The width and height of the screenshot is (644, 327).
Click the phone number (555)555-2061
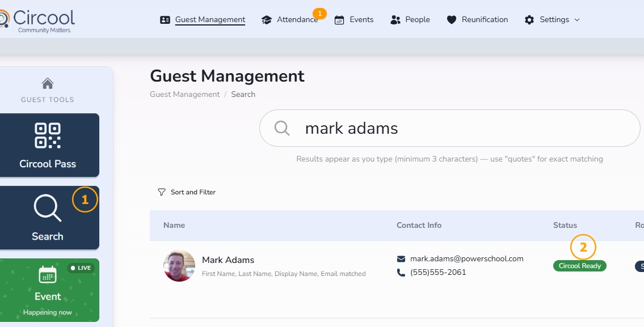coord(438,273)
